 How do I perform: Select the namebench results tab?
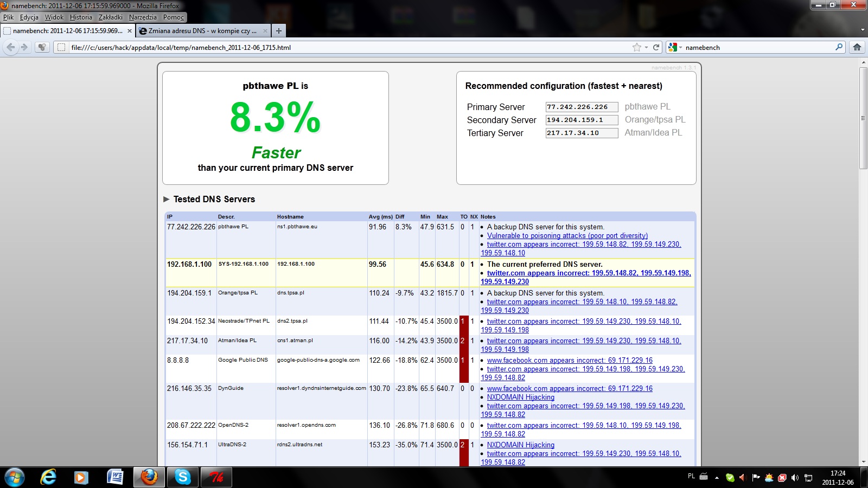68,31
